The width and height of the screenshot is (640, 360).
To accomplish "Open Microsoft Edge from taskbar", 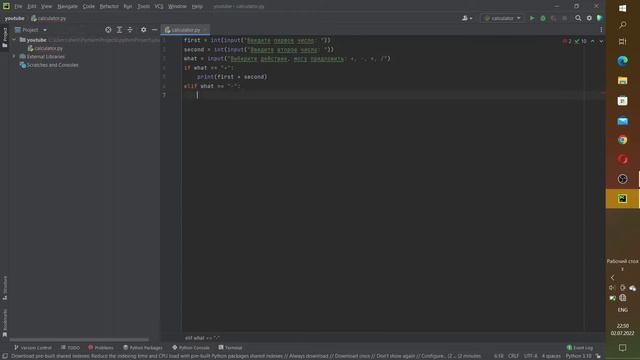I will (x=622, y=61).
